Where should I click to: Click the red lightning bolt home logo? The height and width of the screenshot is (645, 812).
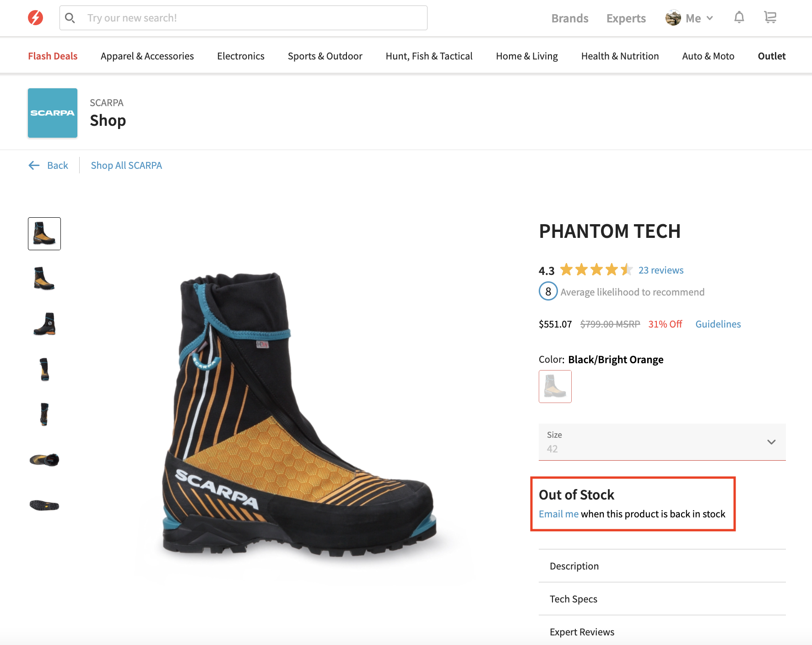(36, 18)
